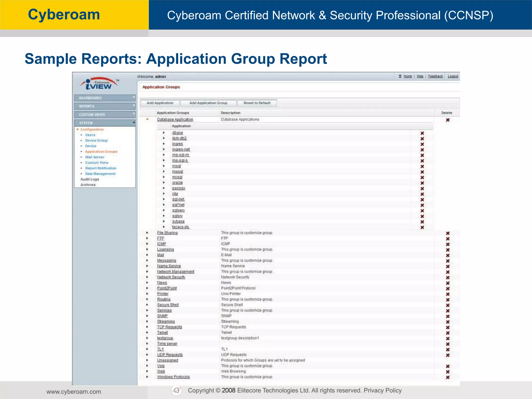Viewport: 532px width, 399px height.
Task: Open the Point2Point group link
Action: click(167, 288)
